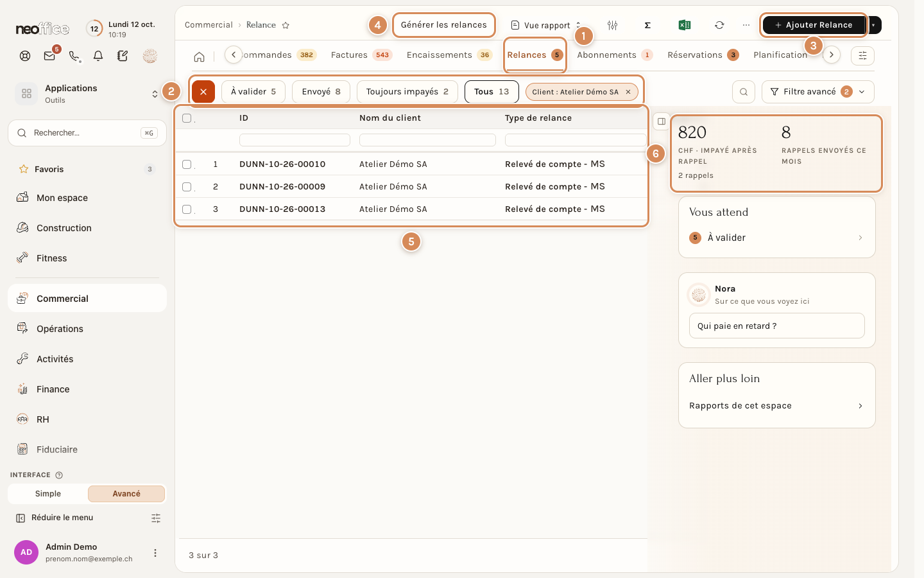Click Générer les relances button
The image size is (924, 578).
[444, 25]
